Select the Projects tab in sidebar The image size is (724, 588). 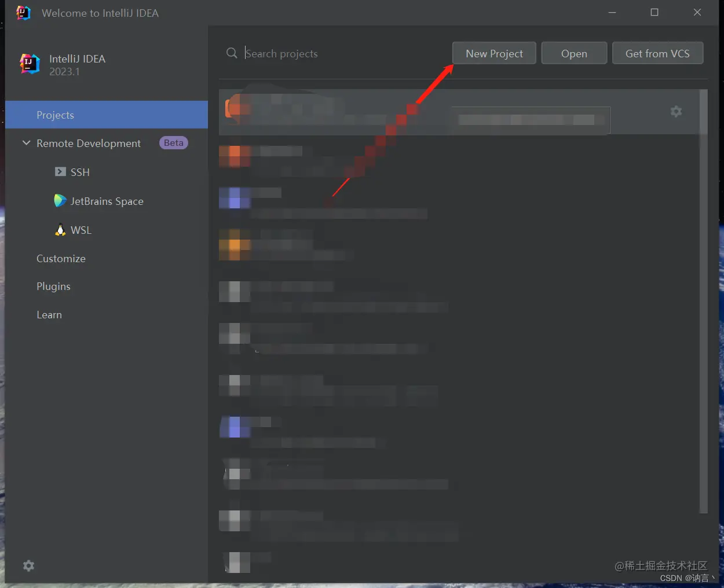click(107, 115)
